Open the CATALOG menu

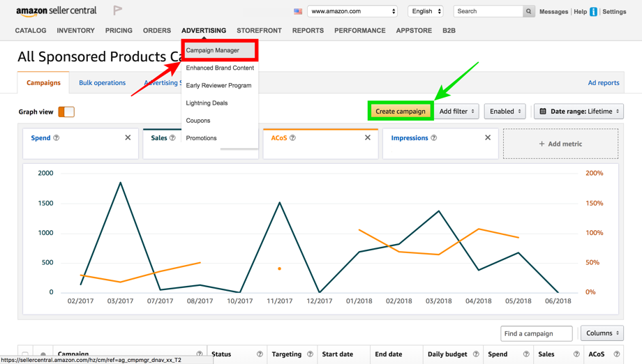point(31,31)
